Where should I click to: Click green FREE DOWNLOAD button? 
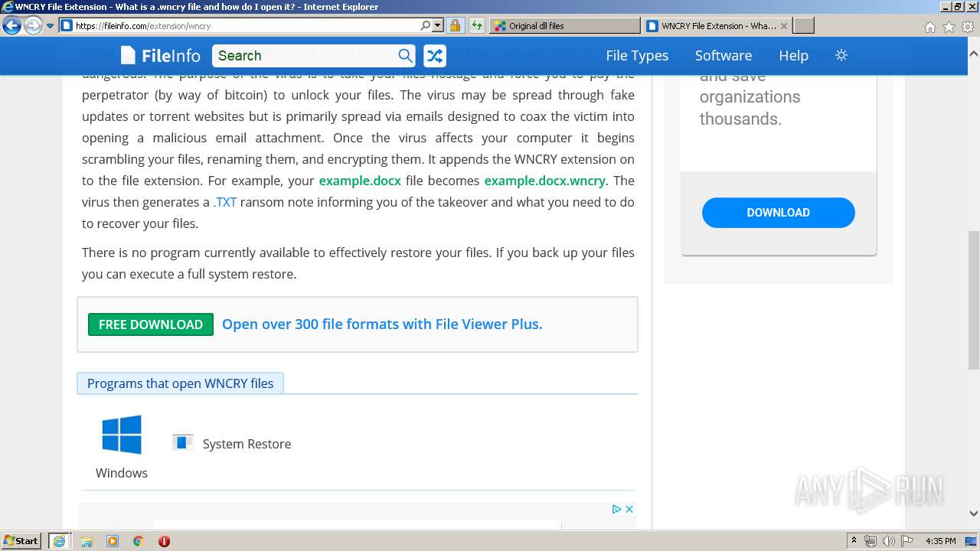151,324
